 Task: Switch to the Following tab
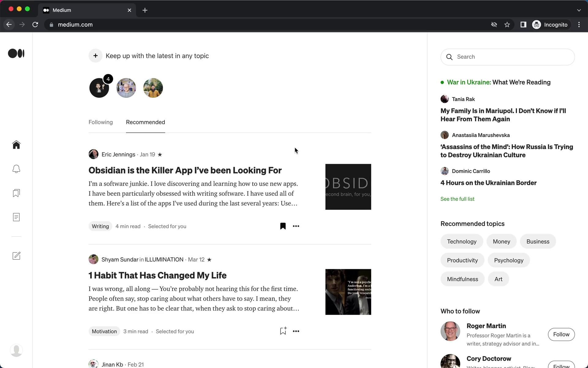(100, 122)
